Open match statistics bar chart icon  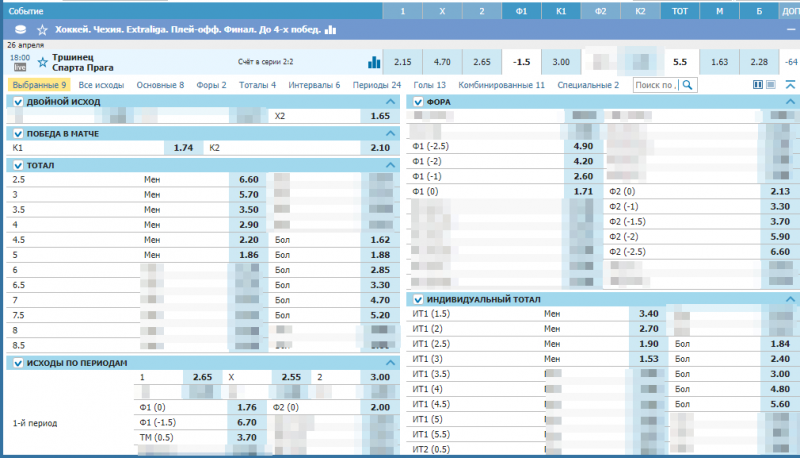pyautogui.click(x=374, y=62)
